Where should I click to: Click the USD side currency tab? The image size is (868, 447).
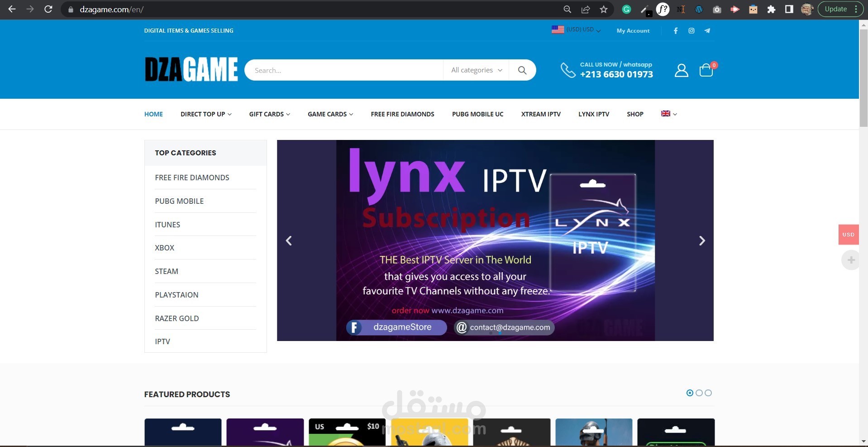coord(849,235)
